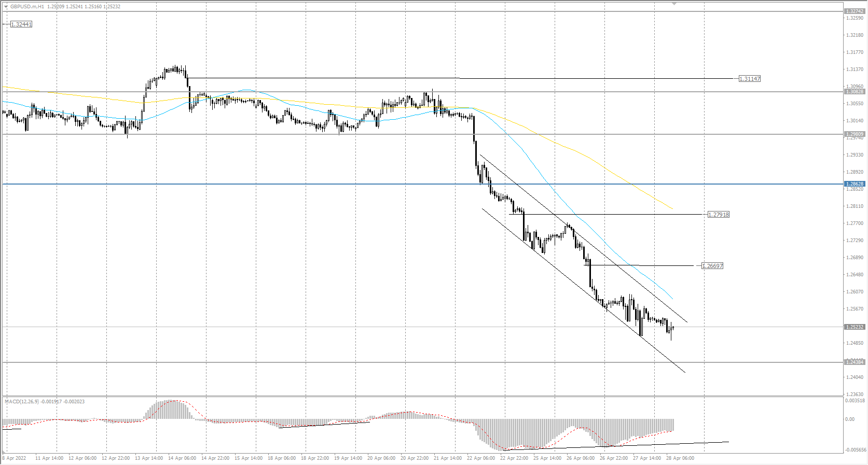This screenshot has width=868, height=465.
Task: Click the 13 Apr 14:00 time label
Action: (x=149, y=458)
